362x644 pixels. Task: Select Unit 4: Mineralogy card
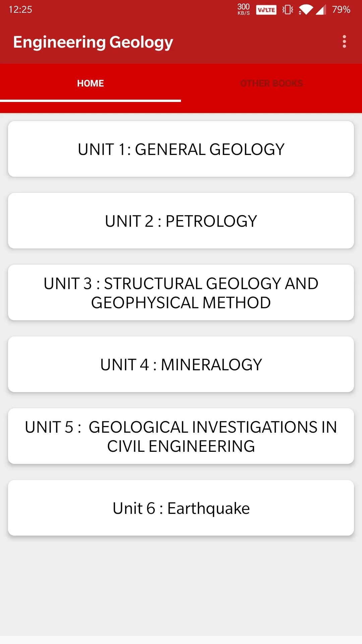point(181,364)
